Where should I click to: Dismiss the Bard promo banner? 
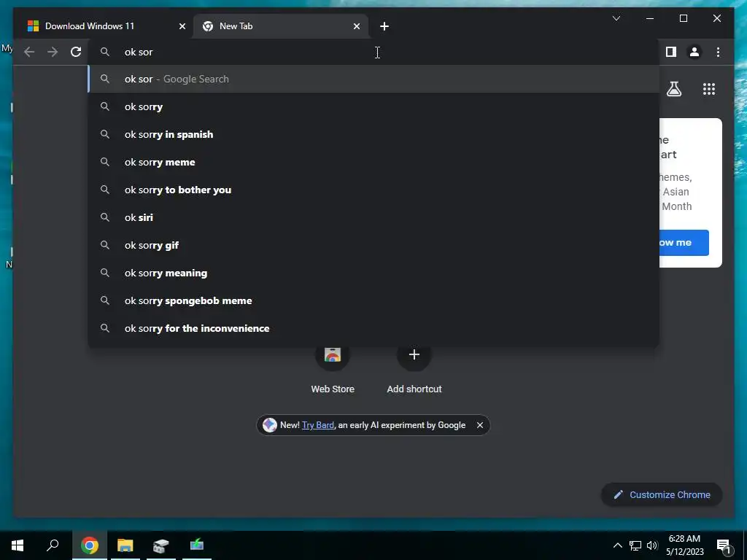pyautogui.click(x=480, y=425)
